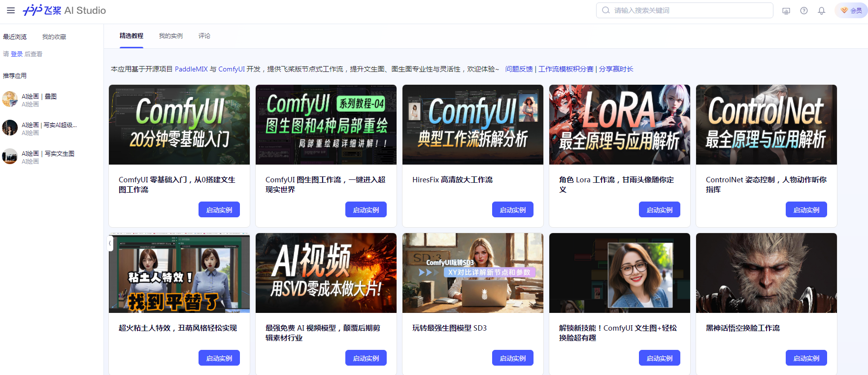Open the PaddleMIX project link
The height and width of the screenshot is (375, 868).
191,69
